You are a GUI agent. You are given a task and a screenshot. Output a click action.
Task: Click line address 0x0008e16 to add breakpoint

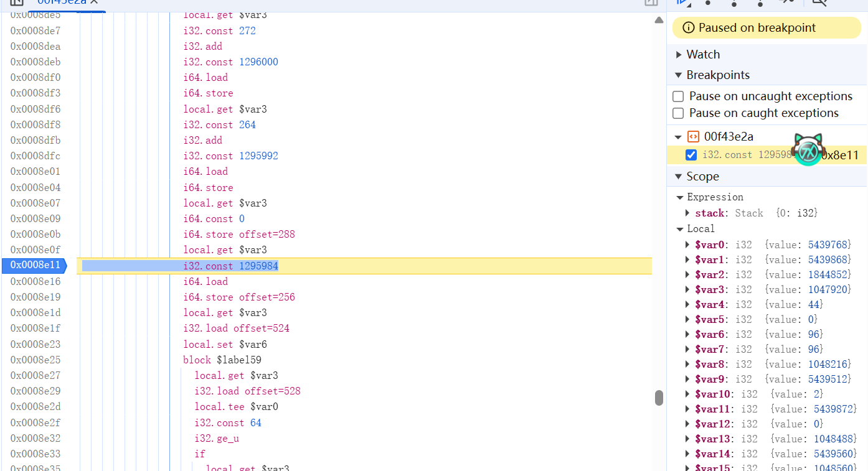click(x=35, y=282)
